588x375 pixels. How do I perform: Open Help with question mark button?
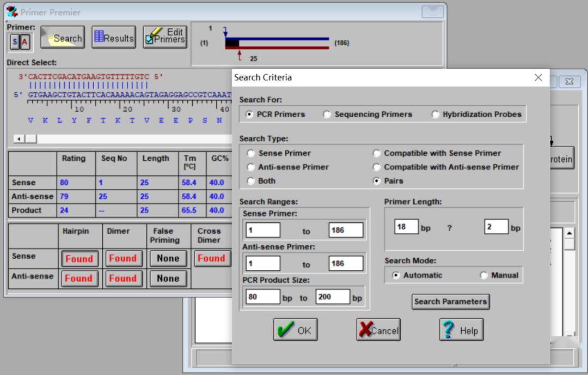tap(461, 330)
